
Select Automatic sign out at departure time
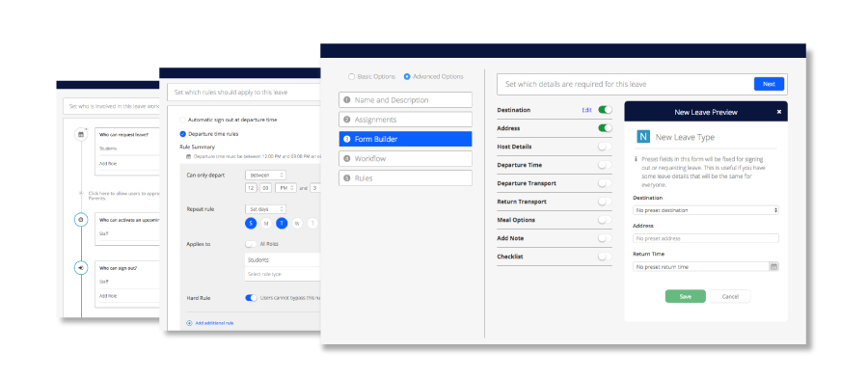coord(183,120)
